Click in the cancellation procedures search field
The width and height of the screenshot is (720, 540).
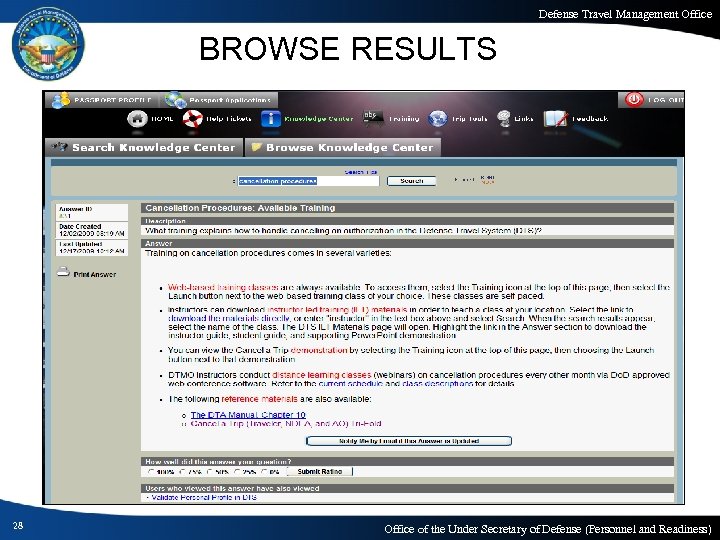click(x=309, y=181)
